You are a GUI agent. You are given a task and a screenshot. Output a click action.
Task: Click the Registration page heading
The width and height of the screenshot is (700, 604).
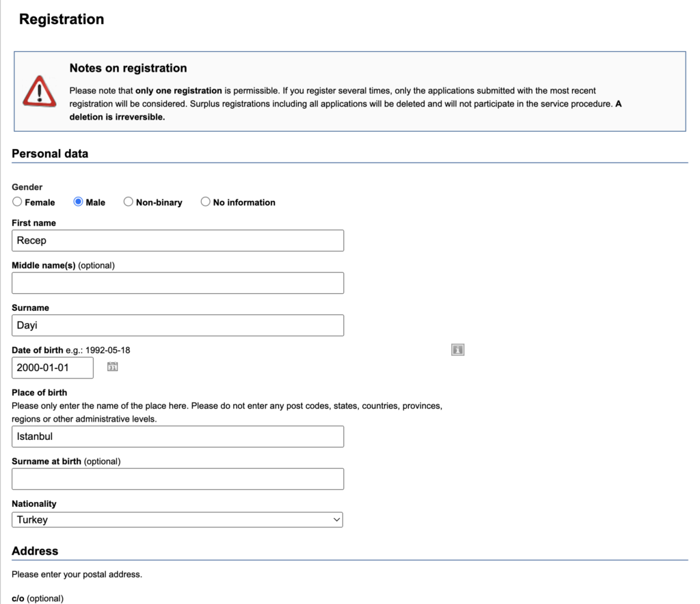62,19
